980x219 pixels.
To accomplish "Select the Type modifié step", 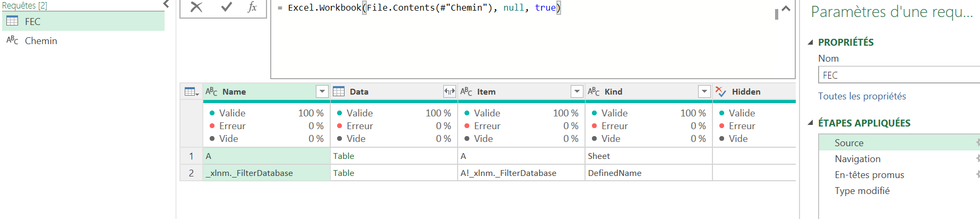I will coord(899,190).
